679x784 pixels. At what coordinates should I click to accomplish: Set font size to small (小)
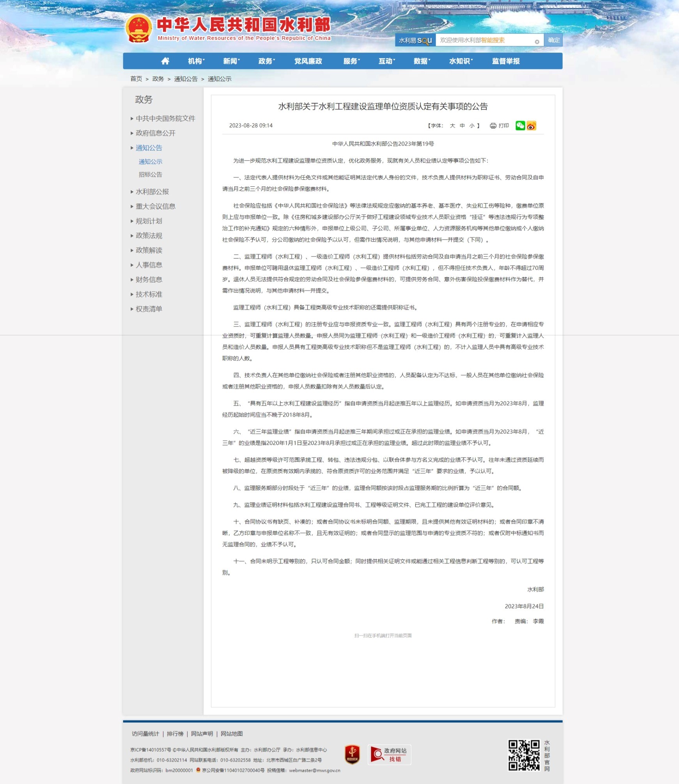click(x=472, y=126)
